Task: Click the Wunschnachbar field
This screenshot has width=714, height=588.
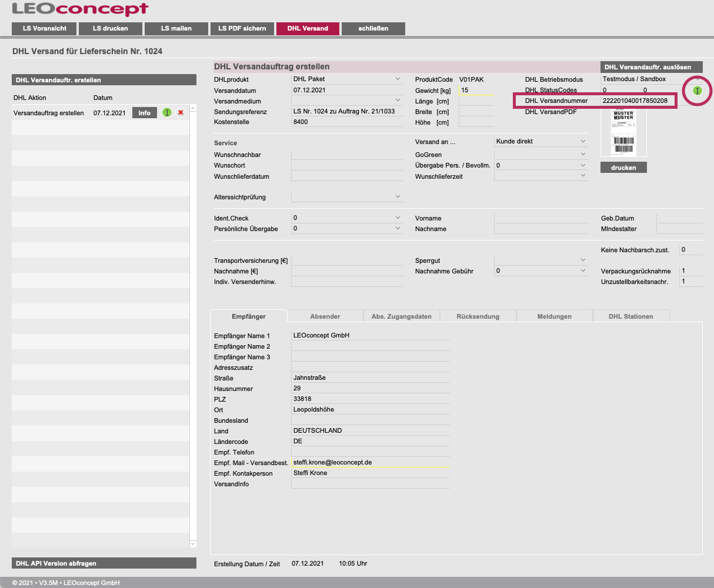Action: [347, 155]
